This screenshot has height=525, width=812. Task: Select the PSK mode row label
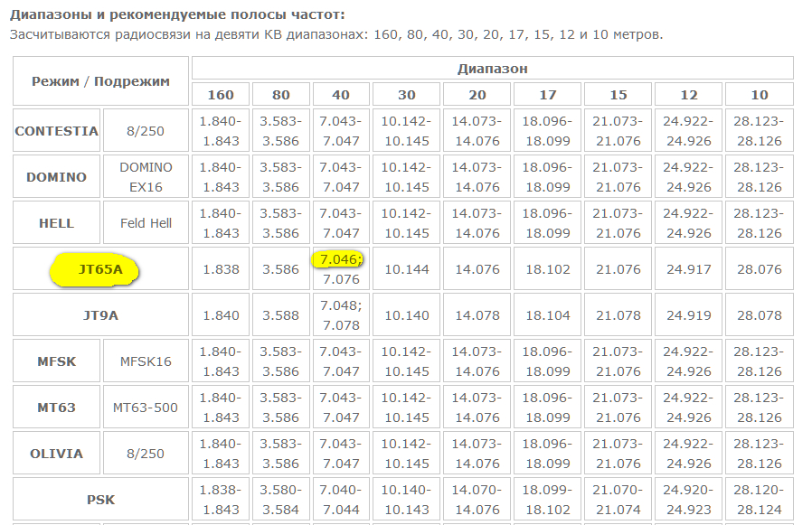click(100, 500)
